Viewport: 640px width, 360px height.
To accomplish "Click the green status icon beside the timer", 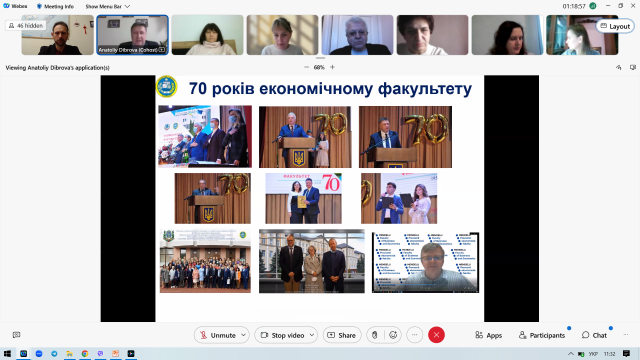I will click(593, 6).
